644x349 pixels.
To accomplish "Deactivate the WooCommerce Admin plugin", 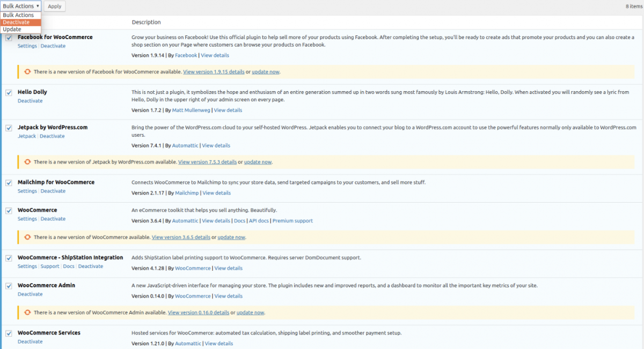I will [30, 294].
